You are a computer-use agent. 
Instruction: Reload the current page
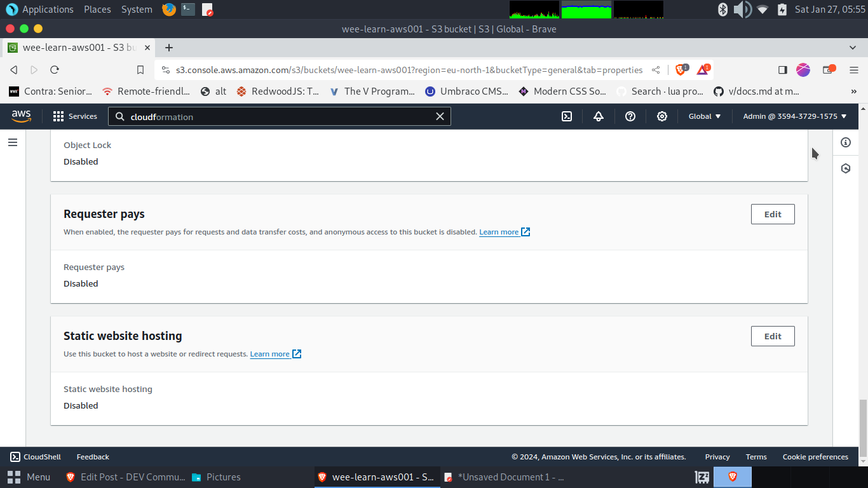(x=55, y=70)
